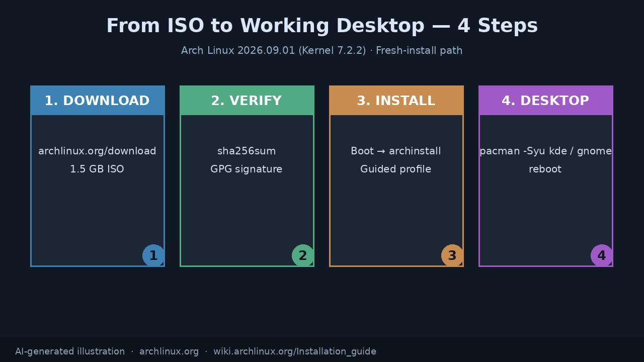Select the "1. DOWNLOAD" card header
The image size is (644, 362).
click(98, 101)
